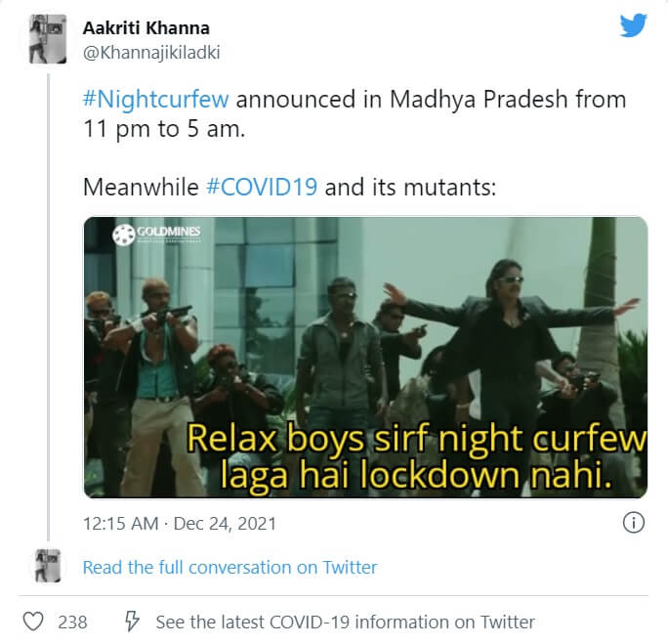Viewport: 668px width, 644px height.
Task: Open the Aakriti Khanna display name
Action: point(146,28)
